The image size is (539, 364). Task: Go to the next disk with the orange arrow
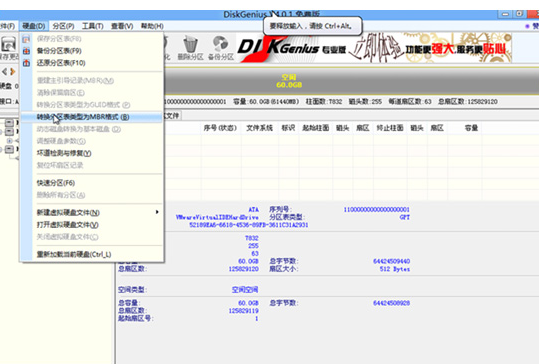pos(13,71)
